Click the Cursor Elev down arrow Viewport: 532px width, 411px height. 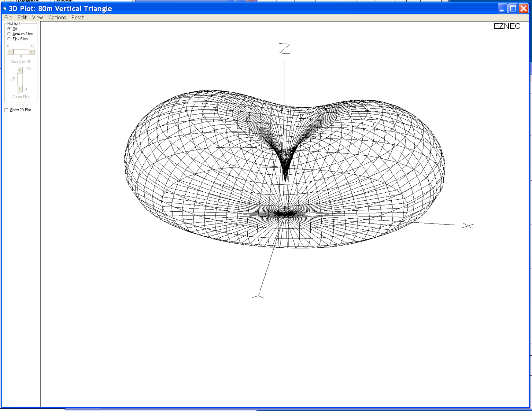(20, 89)
